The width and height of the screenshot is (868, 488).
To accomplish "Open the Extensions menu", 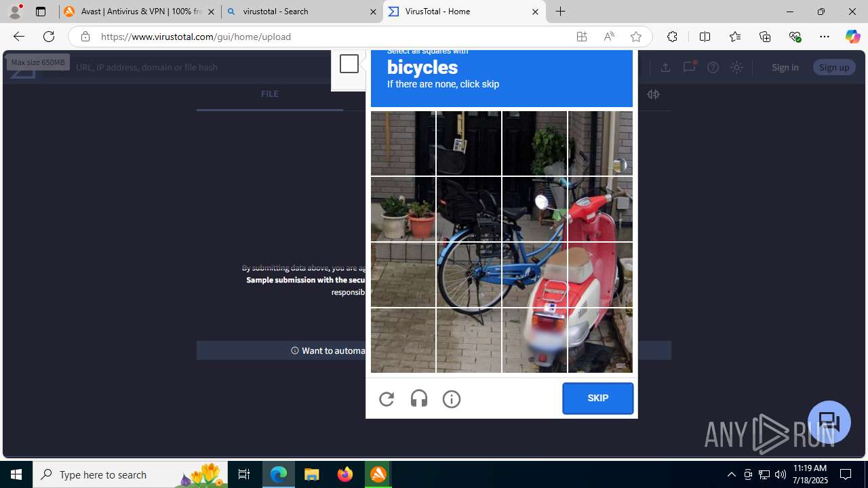I will tap(672, 37).
